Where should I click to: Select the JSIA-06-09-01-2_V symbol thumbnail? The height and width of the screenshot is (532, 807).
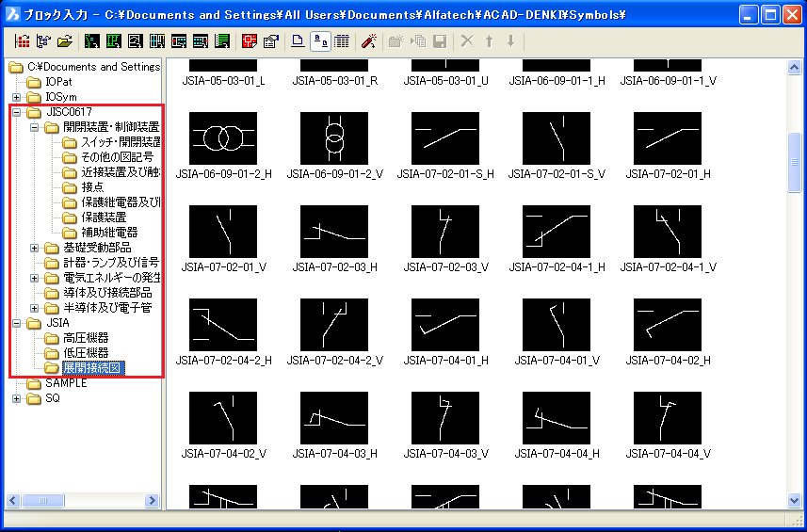334,138
